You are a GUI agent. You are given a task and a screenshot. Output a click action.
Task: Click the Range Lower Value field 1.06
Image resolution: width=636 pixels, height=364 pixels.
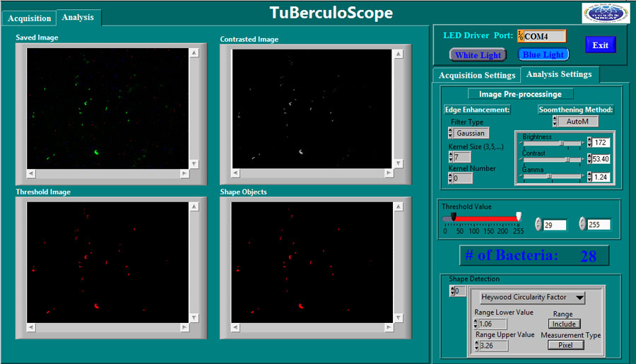coord(493,324)
